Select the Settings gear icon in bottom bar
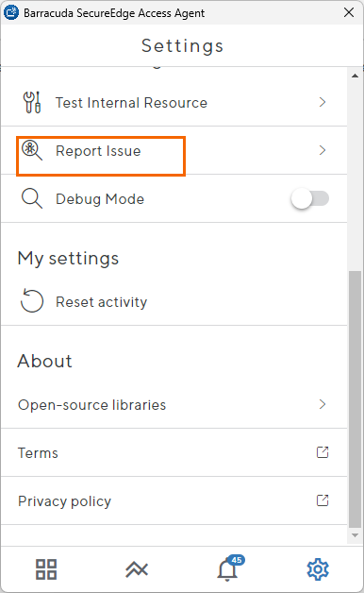The height and width of the screenshot is (593, 364). (318, 569)
